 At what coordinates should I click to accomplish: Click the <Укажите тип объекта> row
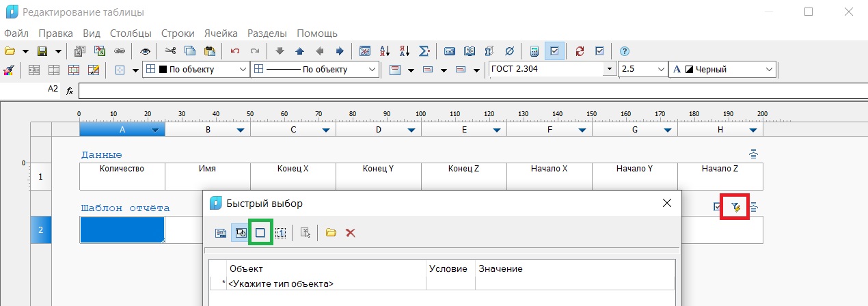pos(281,283)
